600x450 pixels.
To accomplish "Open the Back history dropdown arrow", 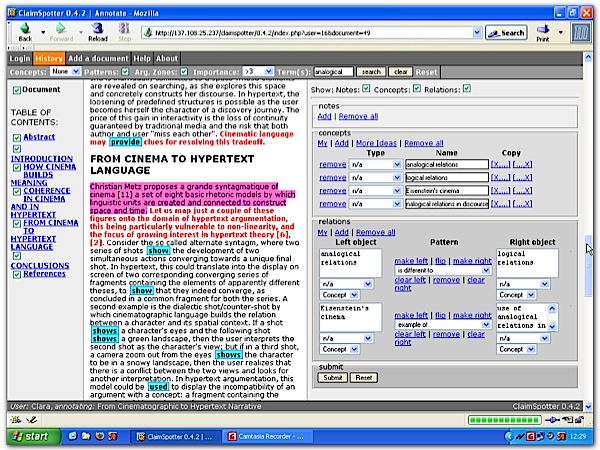I will [x=43, y=32].
